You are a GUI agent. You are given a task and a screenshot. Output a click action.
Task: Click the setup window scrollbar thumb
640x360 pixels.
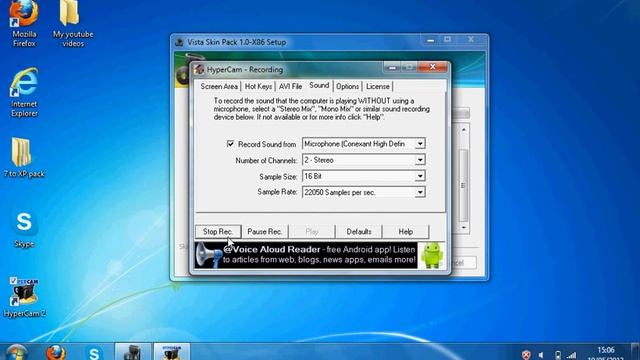[x=464, y=185]
